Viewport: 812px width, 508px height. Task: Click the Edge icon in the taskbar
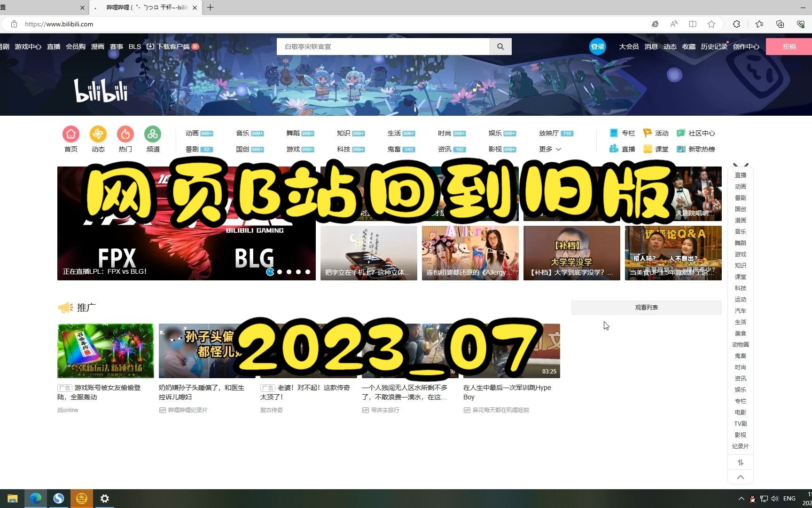pos(36,499)
